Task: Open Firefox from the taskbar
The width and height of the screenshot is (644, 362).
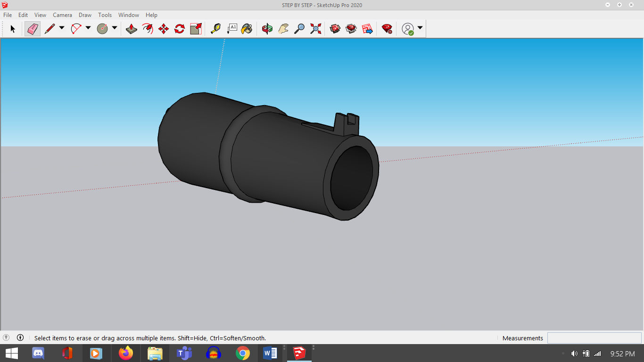Action: 126,353
